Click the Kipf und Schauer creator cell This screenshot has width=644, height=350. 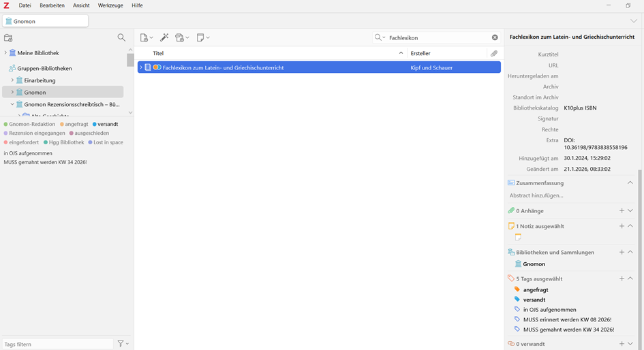coord(431,67)
